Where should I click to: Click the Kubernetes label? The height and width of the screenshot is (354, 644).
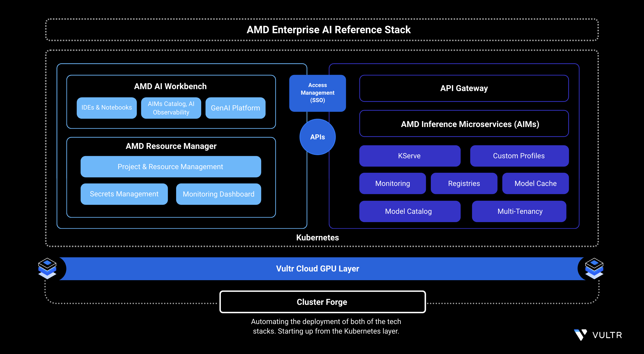coord(318,237)
